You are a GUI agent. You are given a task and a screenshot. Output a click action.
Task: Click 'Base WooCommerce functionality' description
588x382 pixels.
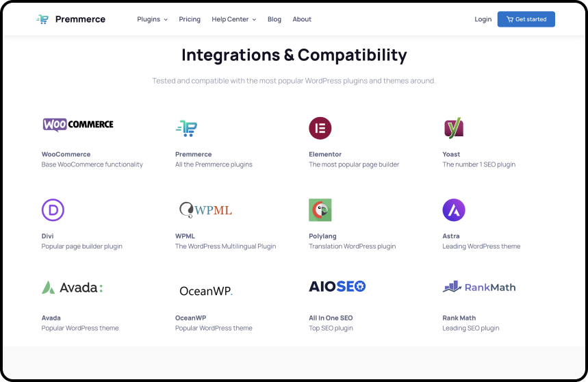(92, 164)
